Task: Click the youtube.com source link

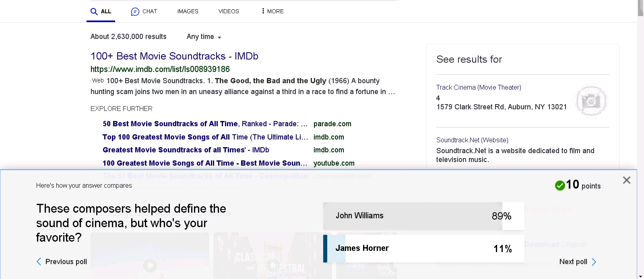Action: point(334,163)
